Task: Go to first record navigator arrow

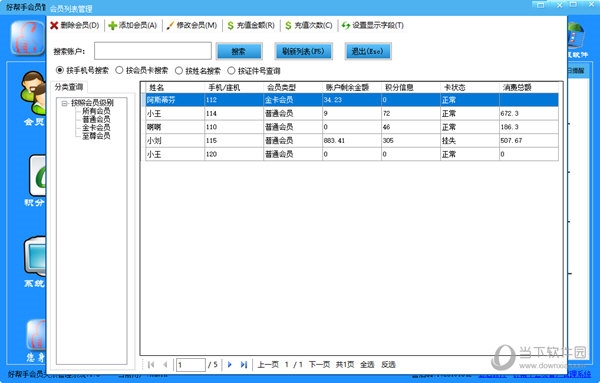Action: point(151,364)
